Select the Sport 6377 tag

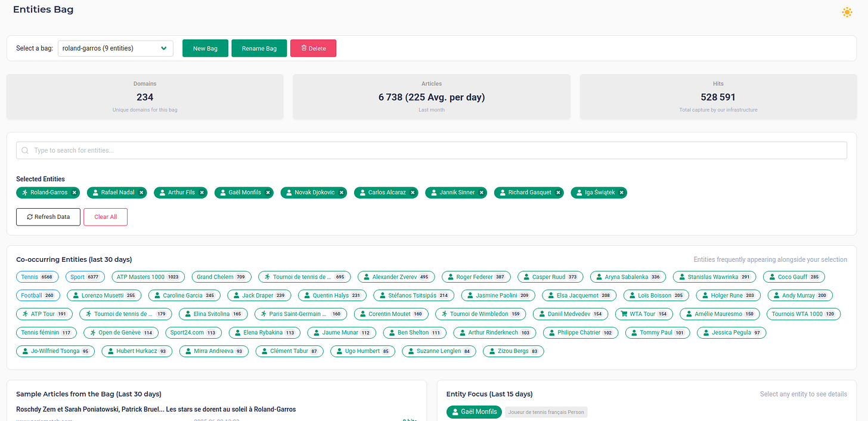(x=85, y=277)
